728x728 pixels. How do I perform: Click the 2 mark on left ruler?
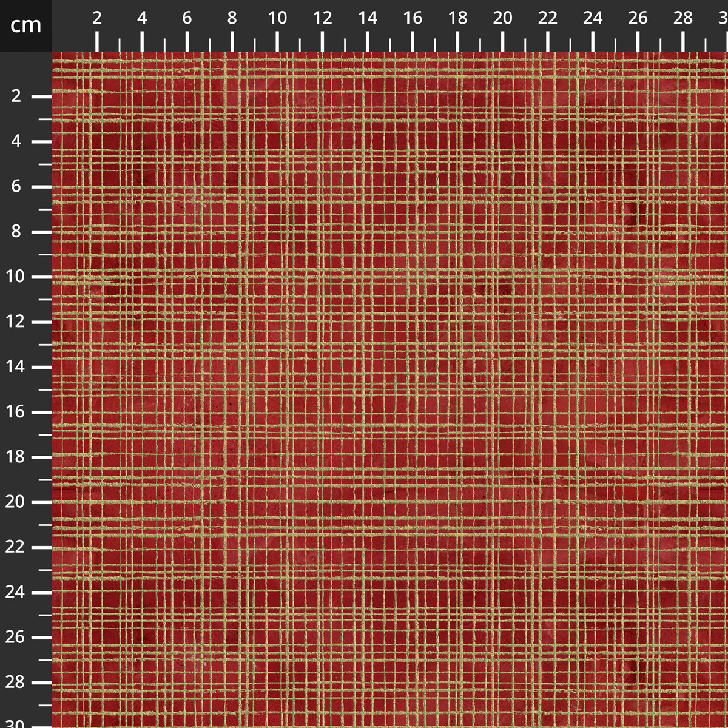(16, 96)
